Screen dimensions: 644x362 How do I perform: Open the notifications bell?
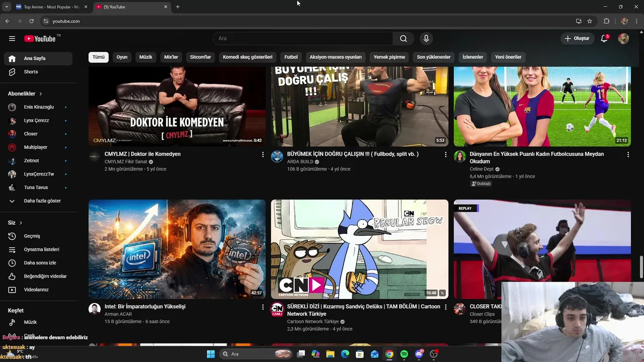tap(605, 39)
